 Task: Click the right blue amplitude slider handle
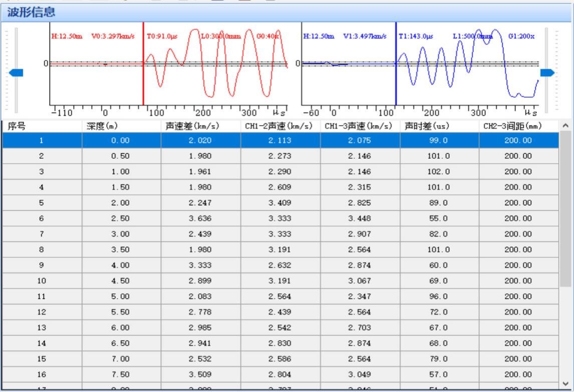tap(547, 73)
